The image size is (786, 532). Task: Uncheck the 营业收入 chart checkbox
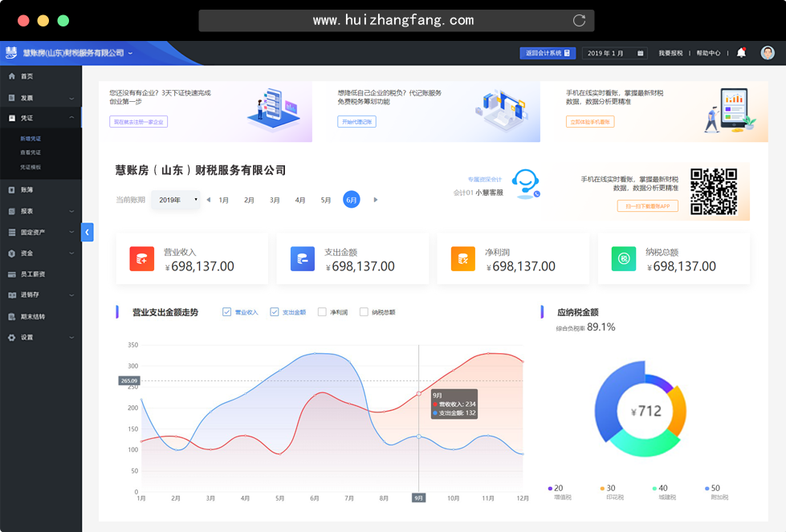click(x=226, y=311)
